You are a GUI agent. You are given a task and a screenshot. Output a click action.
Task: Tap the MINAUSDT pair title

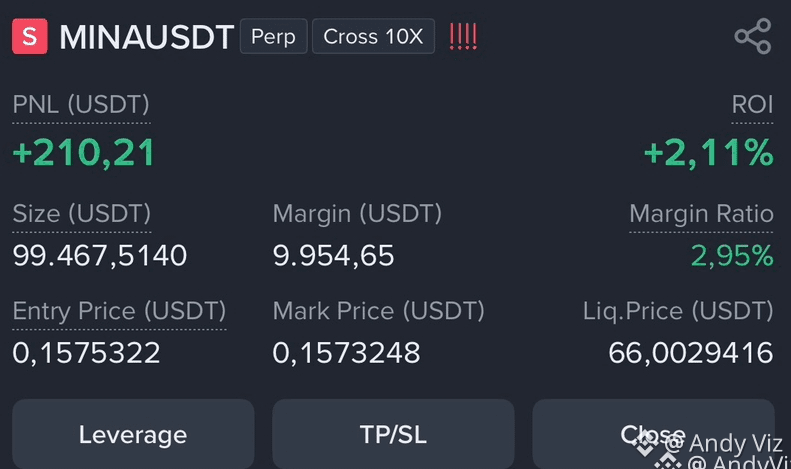147,37
